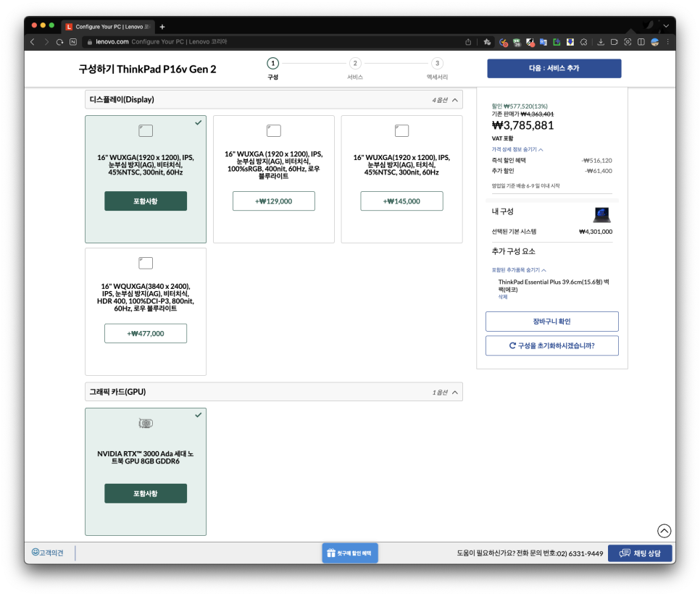Click the GPU card icon
The height and width of the screenshot is (596, 700).
pos(146,423)
